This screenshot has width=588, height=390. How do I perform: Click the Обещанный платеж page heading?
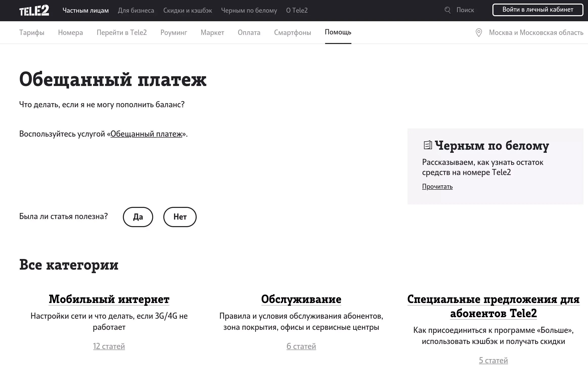point(113,80)
